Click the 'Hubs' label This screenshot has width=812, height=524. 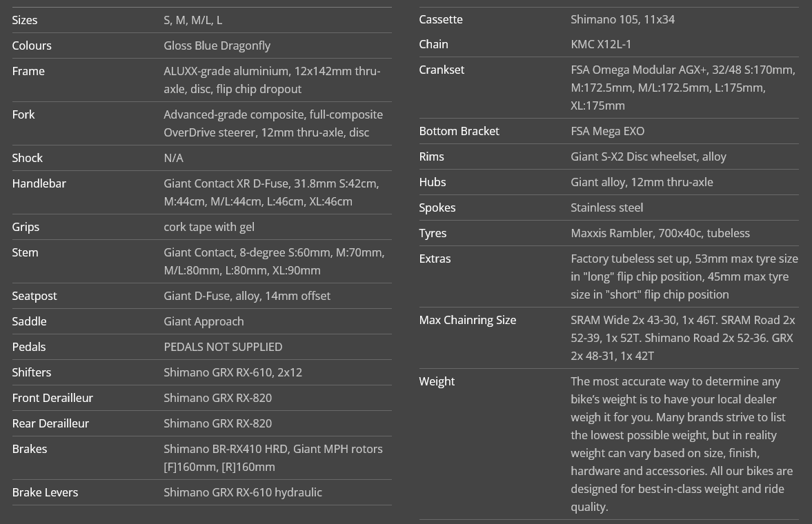coord(433,182)
